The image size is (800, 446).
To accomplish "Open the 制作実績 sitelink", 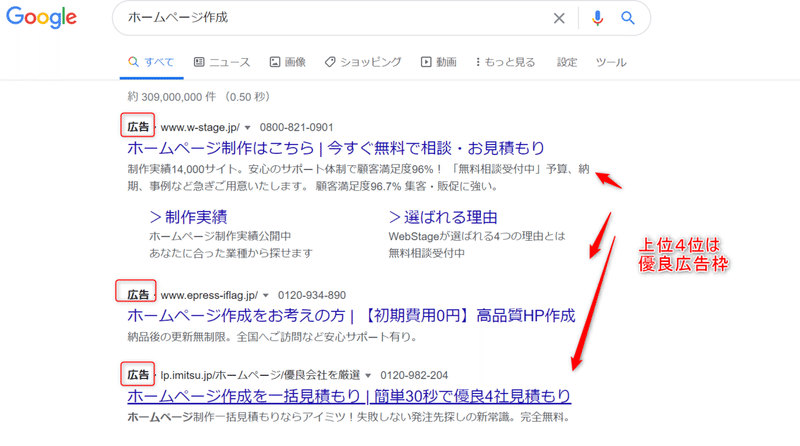I will (188, 217).
